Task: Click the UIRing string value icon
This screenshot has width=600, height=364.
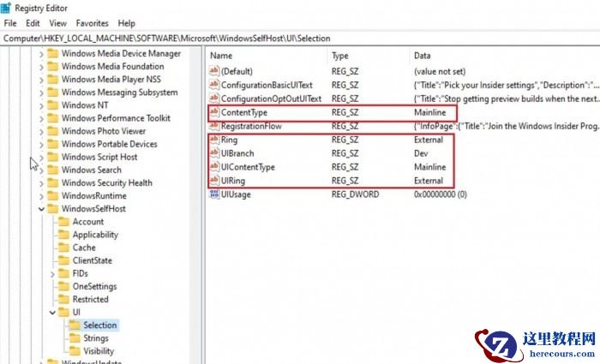Action: [x=214, y=181]
